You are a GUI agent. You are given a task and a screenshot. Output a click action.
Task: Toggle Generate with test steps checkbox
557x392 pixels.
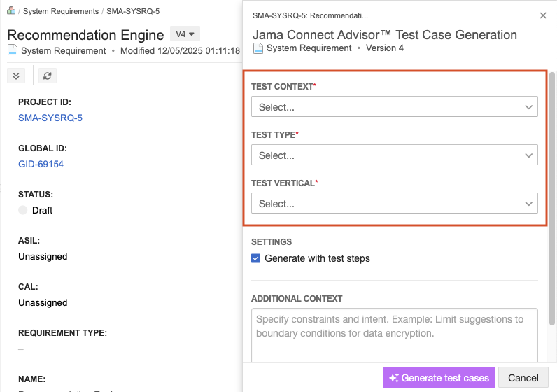[x=256, y=258]
